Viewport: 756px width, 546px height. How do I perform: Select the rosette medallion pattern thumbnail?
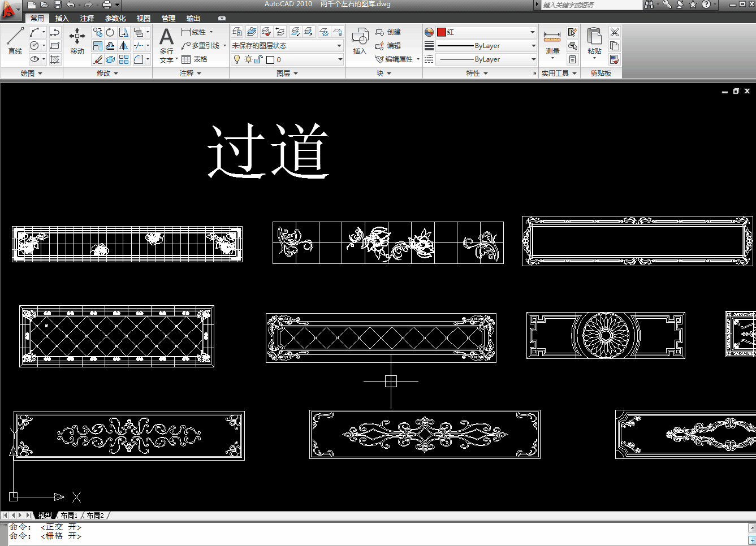[606, 335]
